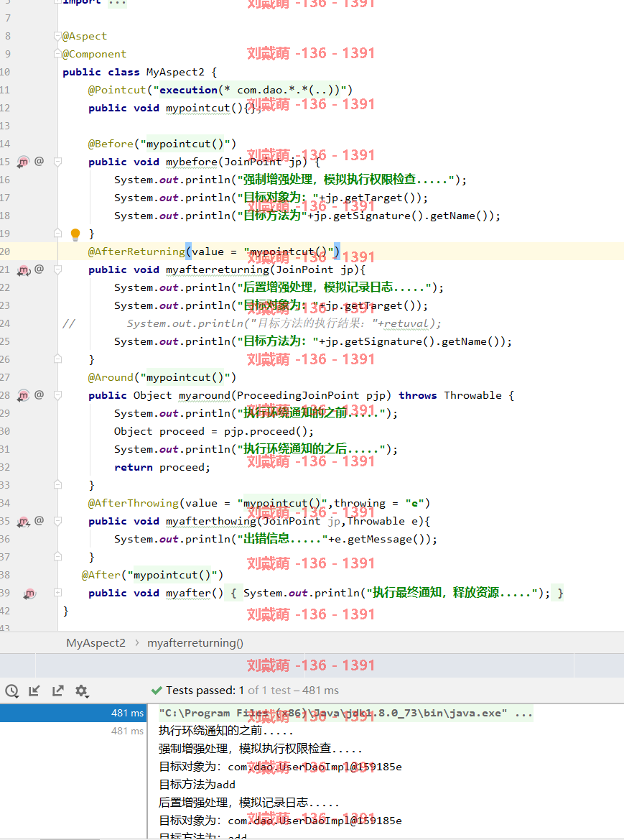Click '后置增强处理' console output line
This screenshot has height=840, width=624.
[249, 803]
